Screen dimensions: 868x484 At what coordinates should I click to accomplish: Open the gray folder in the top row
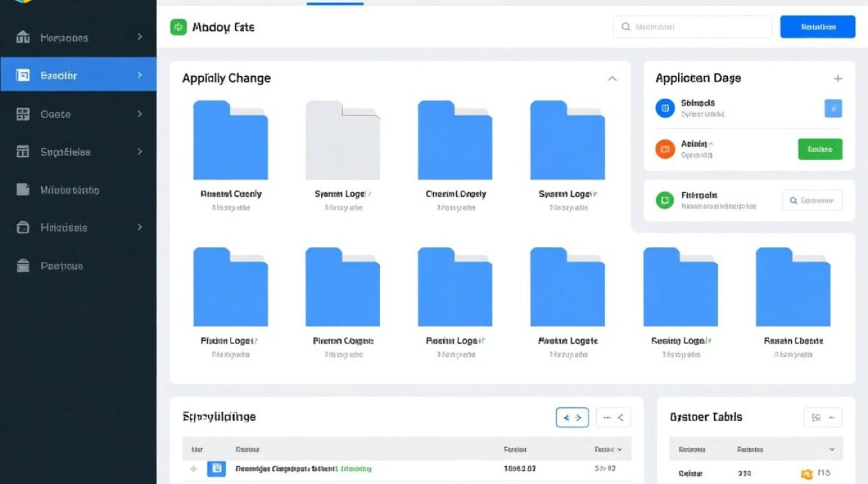click(x=342, y=140)
